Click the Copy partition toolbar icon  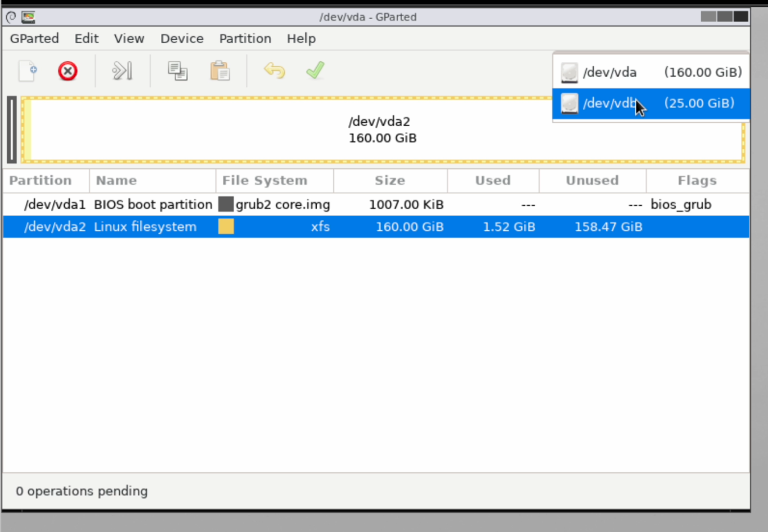pyautogui.click(x=178, y=71)
